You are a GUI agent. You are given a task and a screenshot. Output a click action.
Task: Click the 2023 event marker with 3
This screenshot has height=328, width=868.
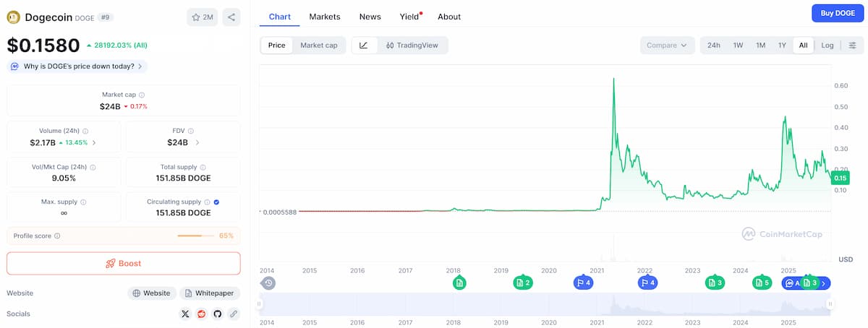(715, 282)
